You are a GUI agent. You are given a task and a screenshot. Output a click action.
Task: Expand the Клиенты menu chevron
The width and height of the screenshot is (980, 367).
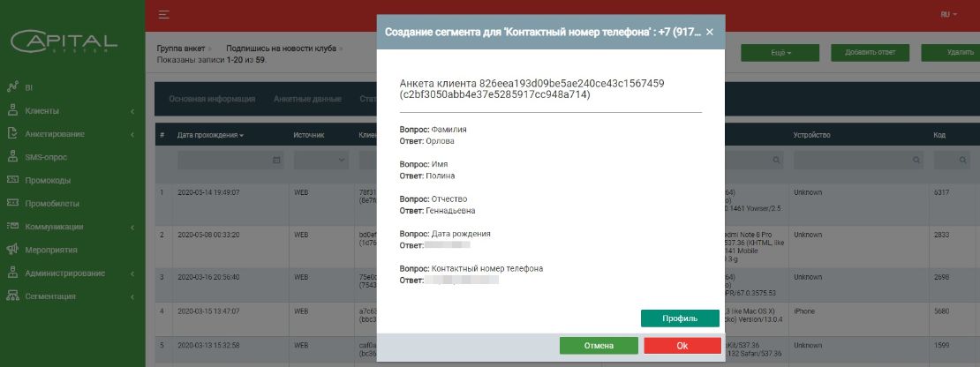[132, 111]
